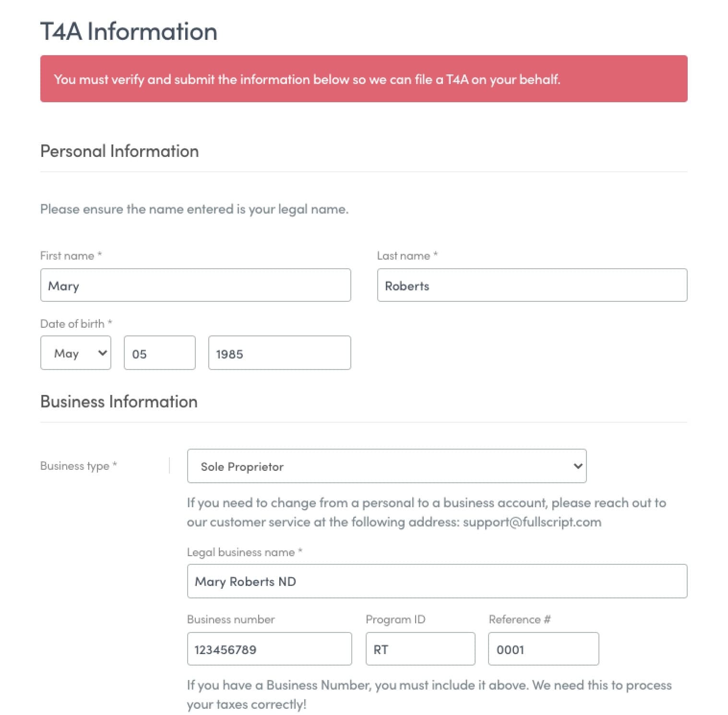The width and height of the screenshot is (728, 715).
Task: Click the Business number label
Action: (x=231, y=620)
